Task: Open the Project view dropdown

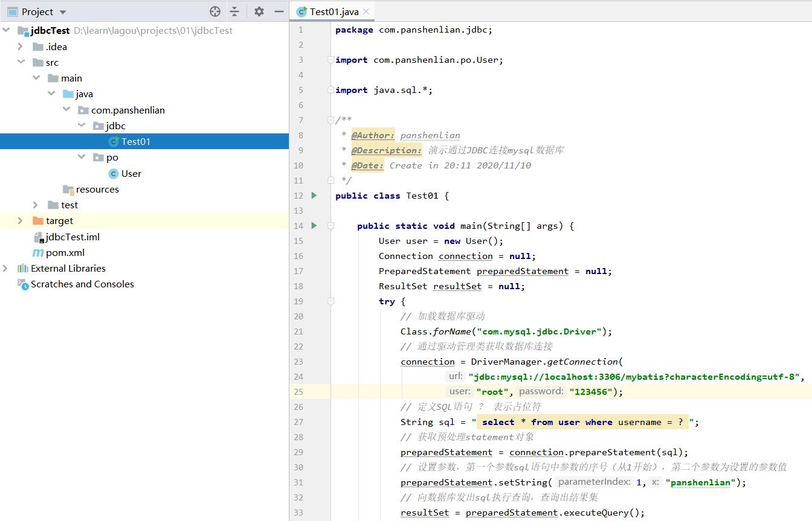Action: coord(63,12)
